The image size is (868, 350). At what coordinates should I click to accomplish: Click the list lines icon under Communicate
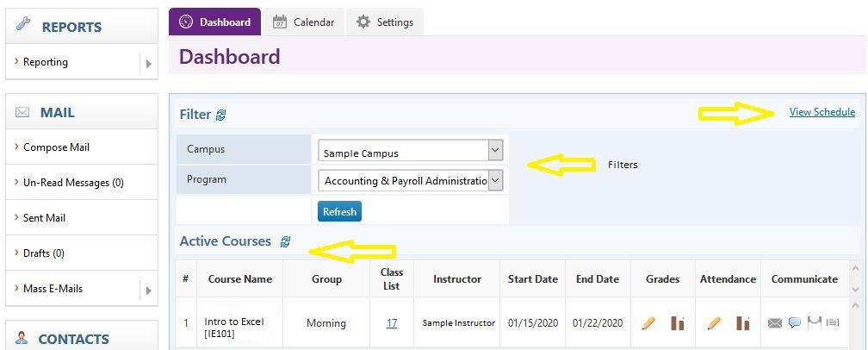point(833,323)
